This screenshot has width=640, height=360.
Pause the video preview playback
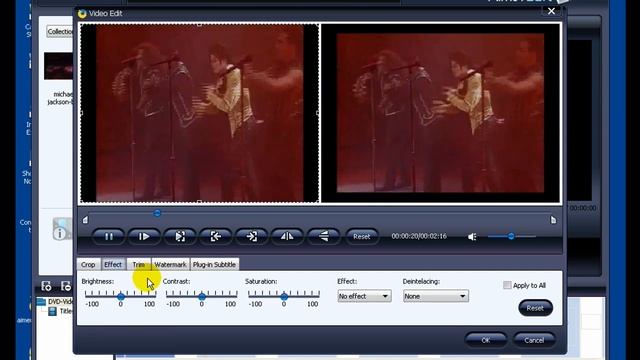(109, 236)
